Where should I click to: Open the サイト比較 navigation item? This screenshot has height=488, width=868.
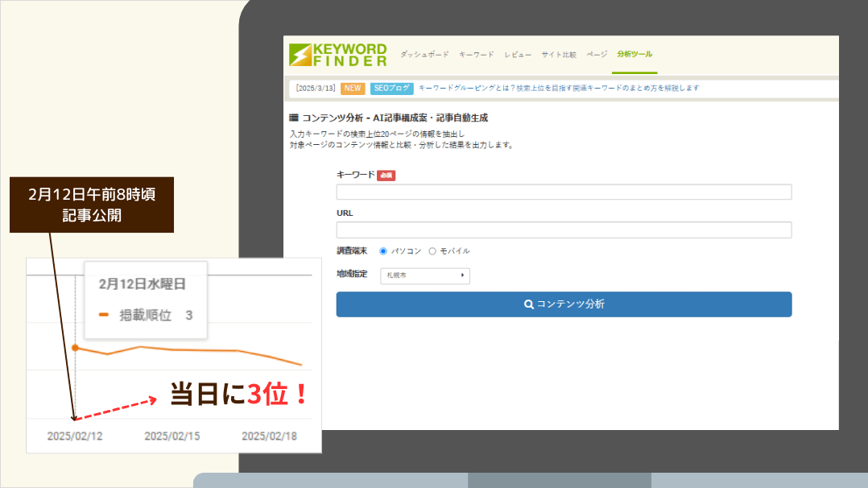[559, 54]
